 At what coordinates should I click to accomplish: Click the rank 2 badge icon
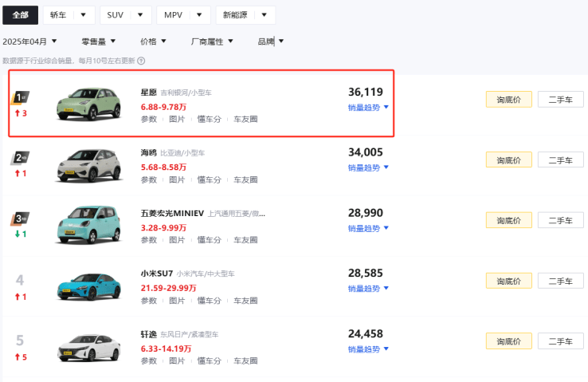point(21,157)
